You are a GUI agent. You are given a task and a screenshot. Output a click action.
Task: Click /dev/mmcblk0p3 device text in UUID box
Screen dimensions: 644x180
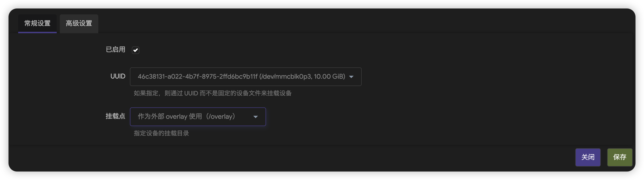point(286,77)
